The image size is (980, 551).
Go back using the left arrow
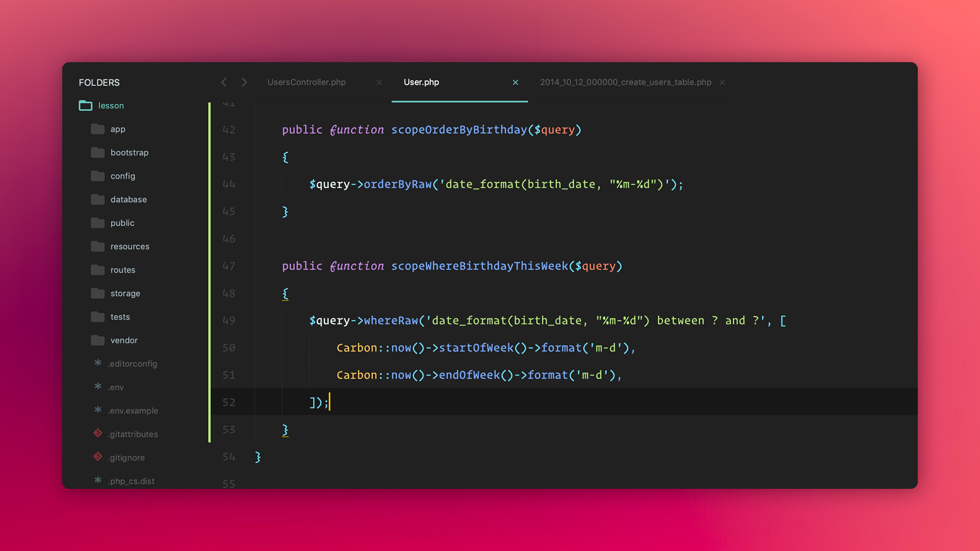(x=224, y=82)
